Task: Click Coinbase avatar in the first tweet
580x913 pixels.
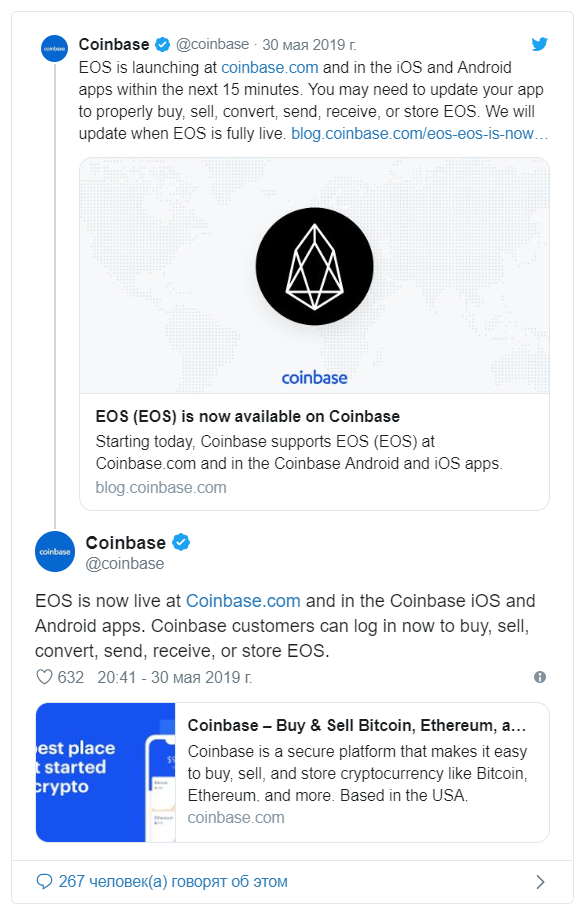Action: [55, 48]
